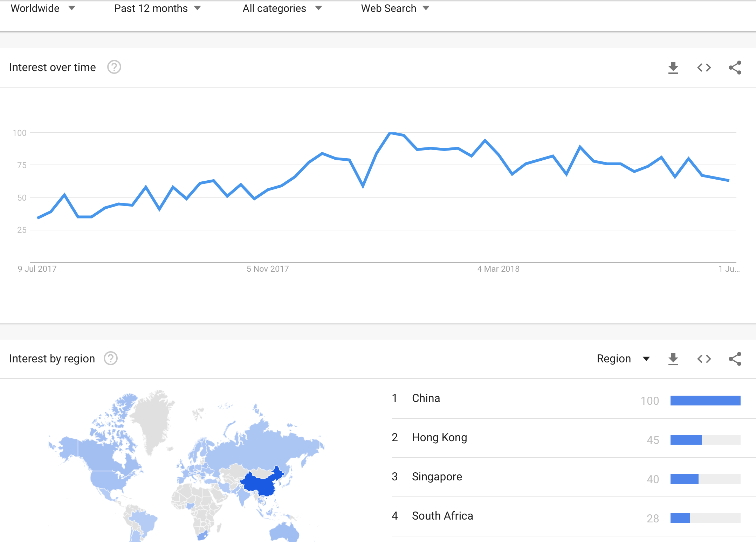Select Hong Kong in the region list
This screenshot has height=542, width=756.
439,438
